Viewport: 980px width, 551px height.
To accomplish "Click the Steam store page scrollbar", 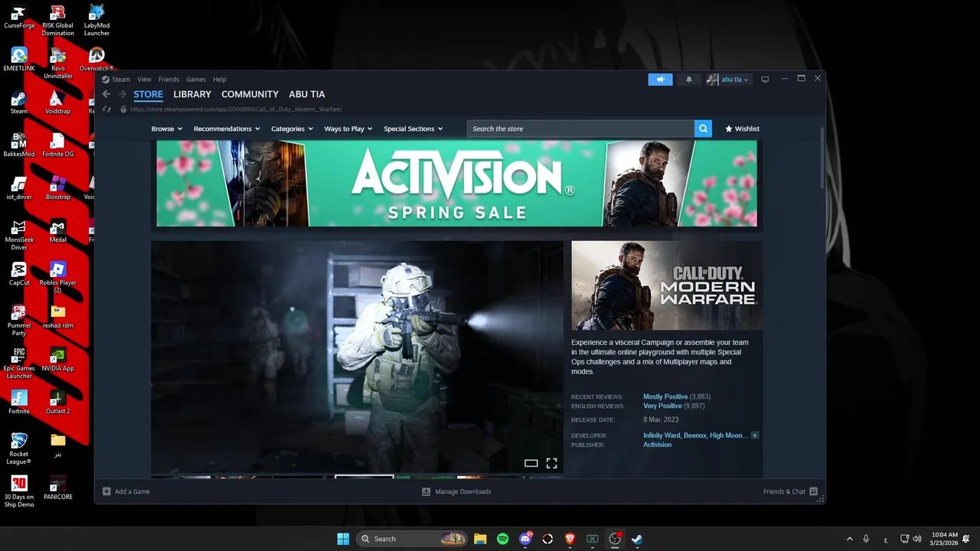I will pos(822,158).
